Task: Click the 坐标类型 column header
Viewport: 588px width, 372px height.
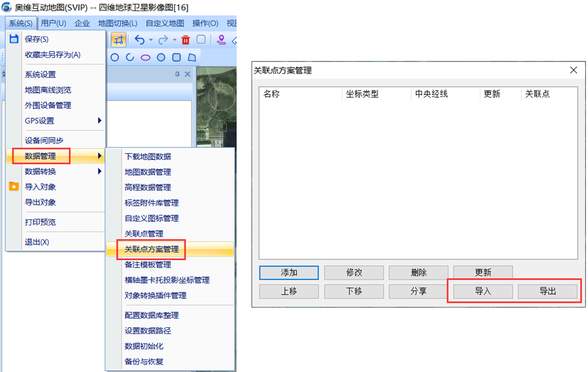Action: pyautogui.click(x=362, y=94)
